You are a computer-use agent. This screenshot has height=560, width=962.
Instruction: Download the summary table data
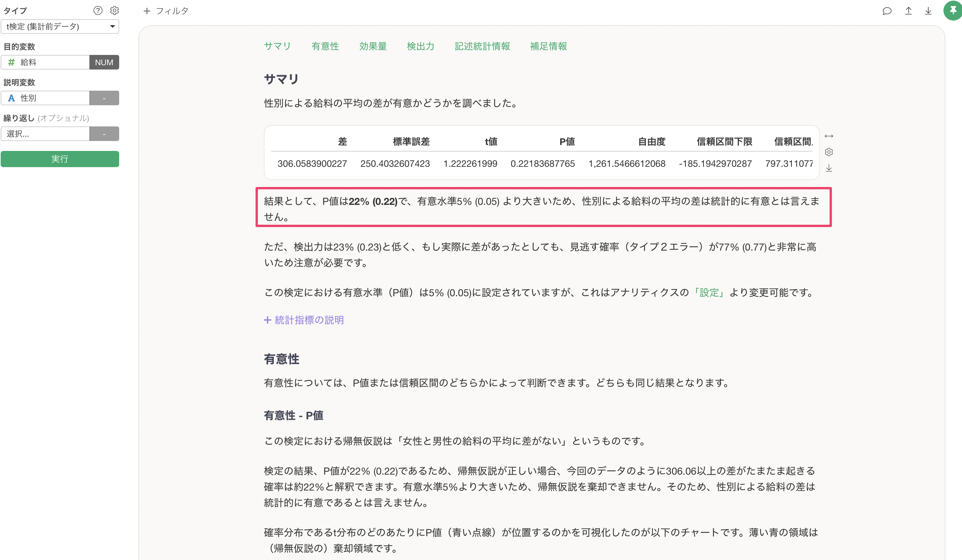(829, 168)
